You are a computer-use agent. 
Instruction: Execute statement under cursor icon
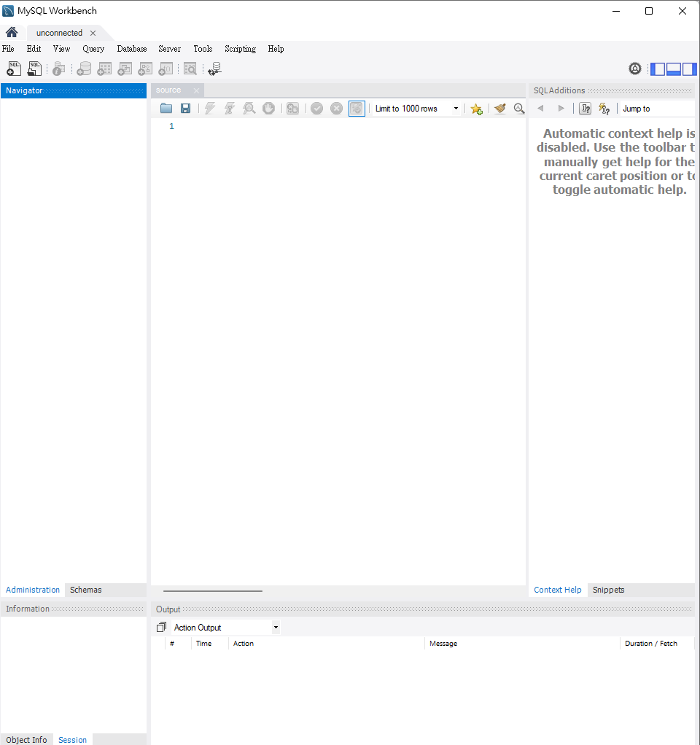(x=230, y=109)
